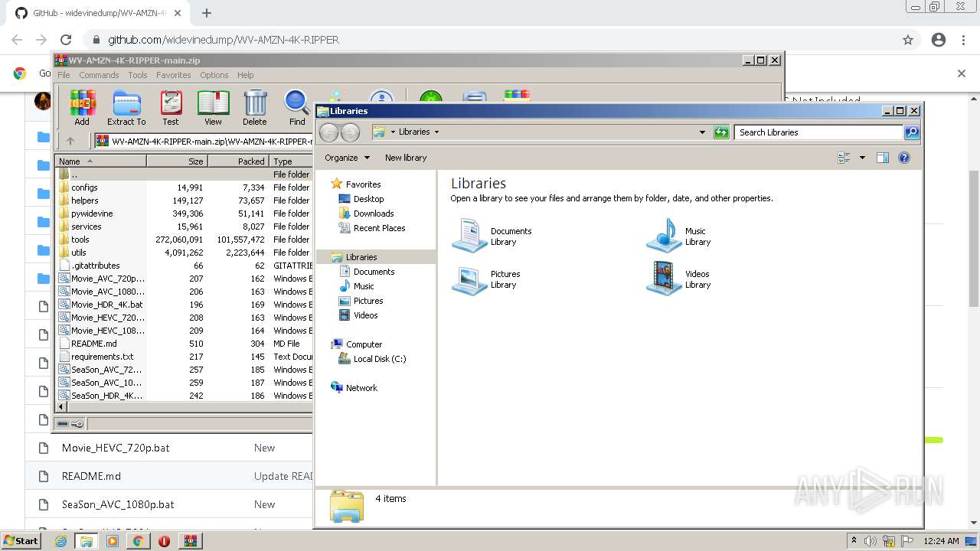Click the WinRAR taskbar button
The height and width of the screenshot is (551, 980).
tap(190, 541)
